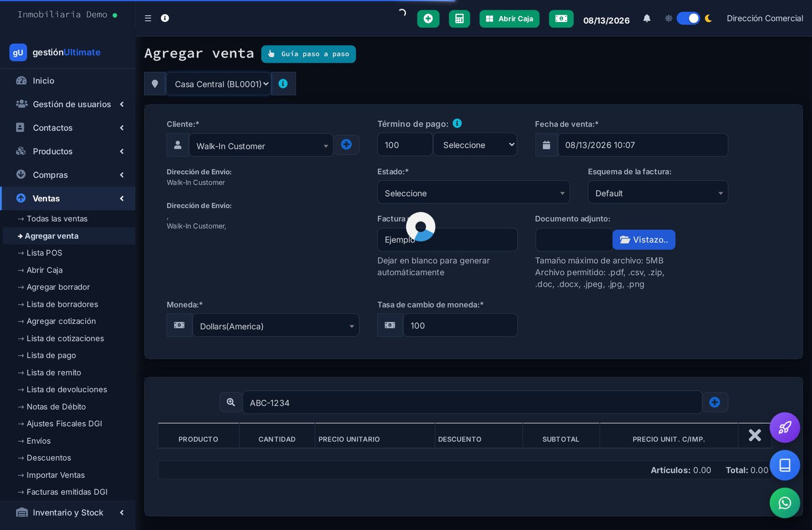Click the Guía paso a paso button
The height and width of the screenshot is (530, 812).
[308, 54]
